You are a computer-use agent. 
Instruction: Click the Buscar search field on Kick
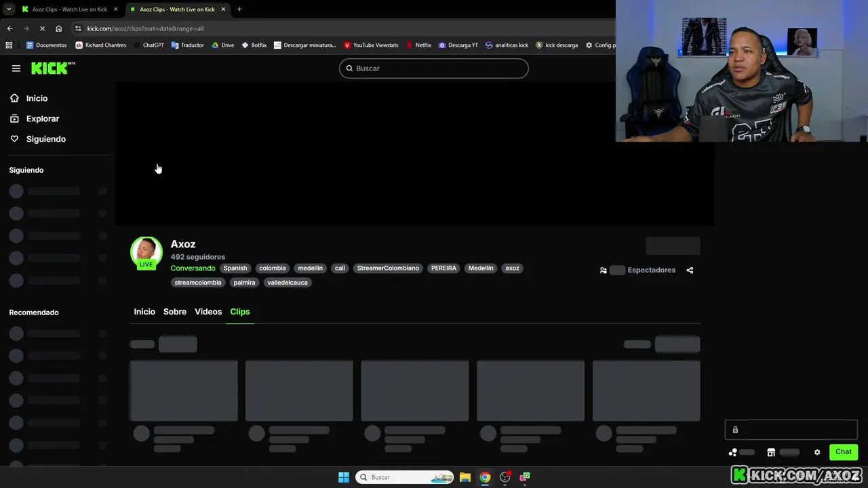pos(434,68)
